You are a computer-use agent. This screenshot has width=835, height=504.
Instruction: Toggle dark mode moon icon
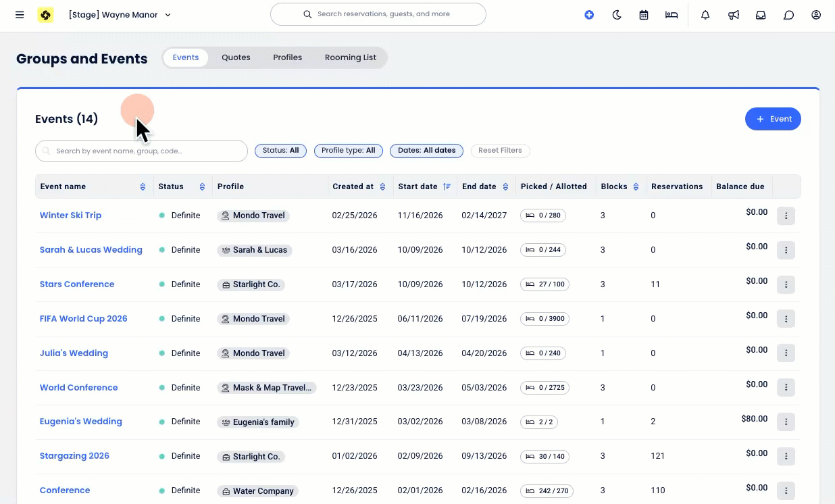[617, 15]
